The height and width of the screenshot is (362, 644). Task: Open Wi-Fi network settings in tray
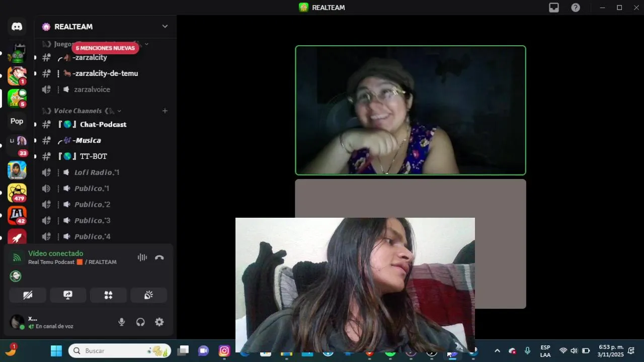[563, 350]
